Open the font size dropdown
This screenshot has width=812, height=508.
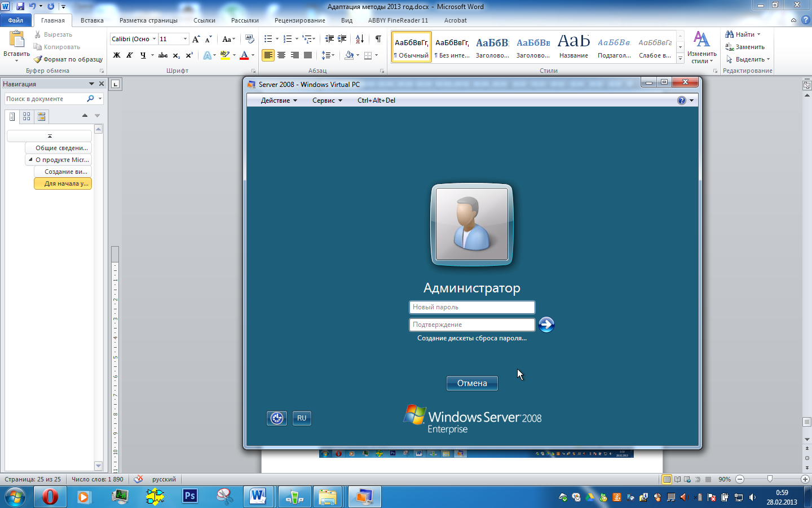tap(185, 39)
